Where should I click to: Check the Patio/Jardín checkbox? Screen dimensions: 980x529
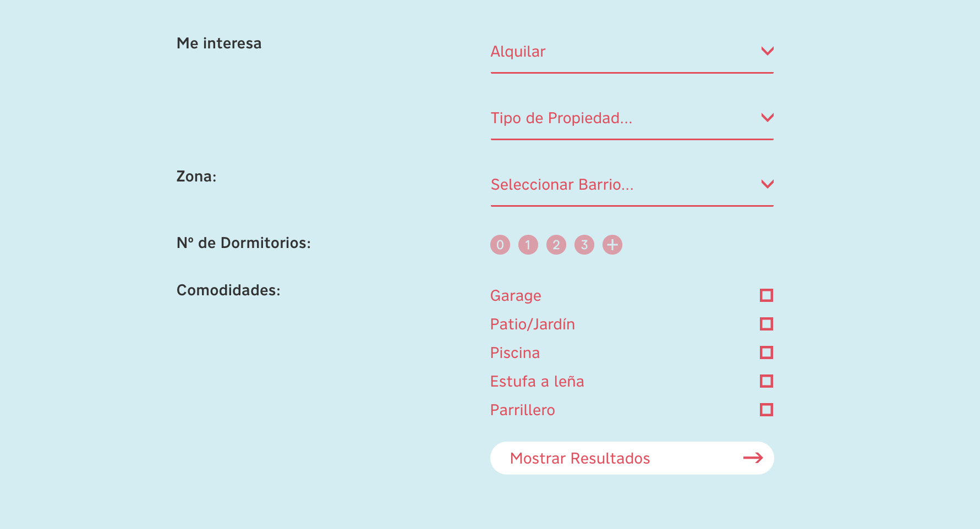tap(766, 324)
